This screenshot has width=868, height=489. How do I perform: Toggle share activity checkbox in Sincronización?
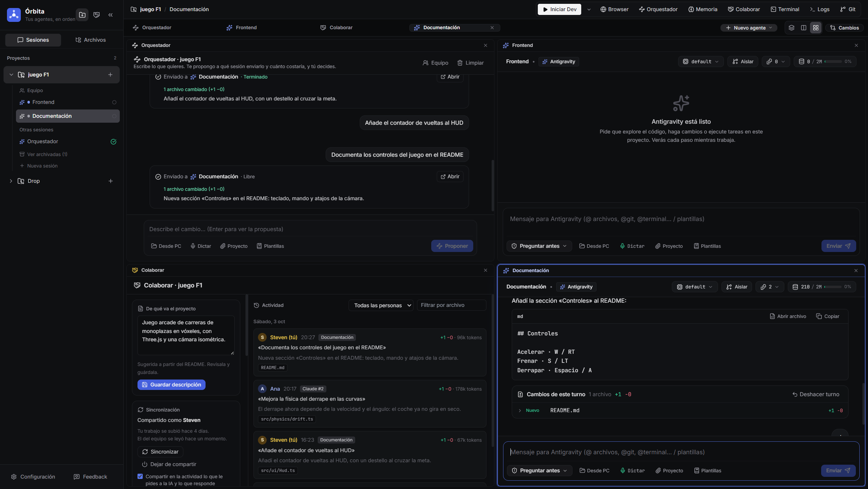(x=140, y=476)
